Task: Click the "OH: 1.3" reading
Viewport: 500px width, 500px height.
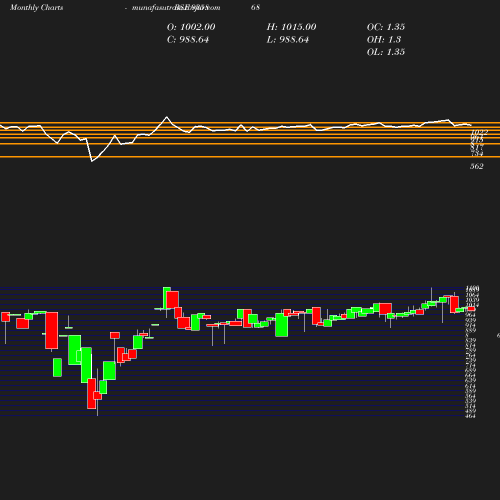Action: click(x=384, y=40)
